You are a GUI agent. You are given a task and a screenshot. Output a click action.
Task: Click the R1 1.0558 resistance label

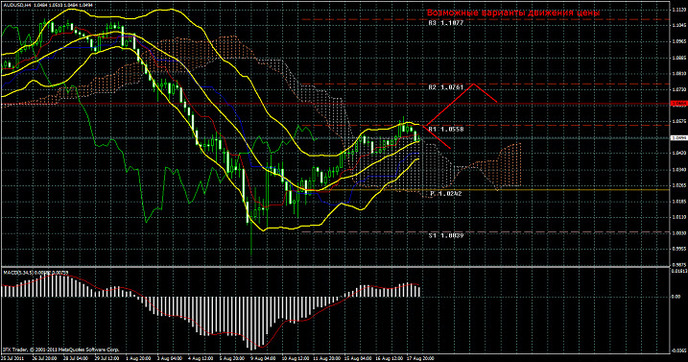pyautogui.click(x=446, y=129)
